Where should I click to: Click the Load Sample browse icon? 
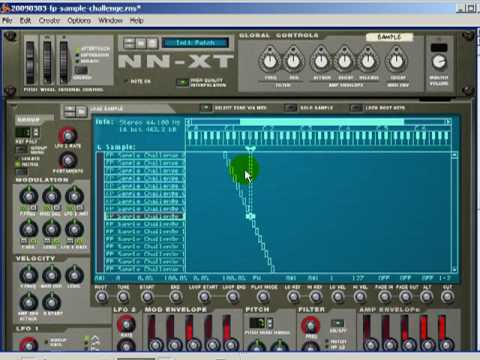[81, 111]
